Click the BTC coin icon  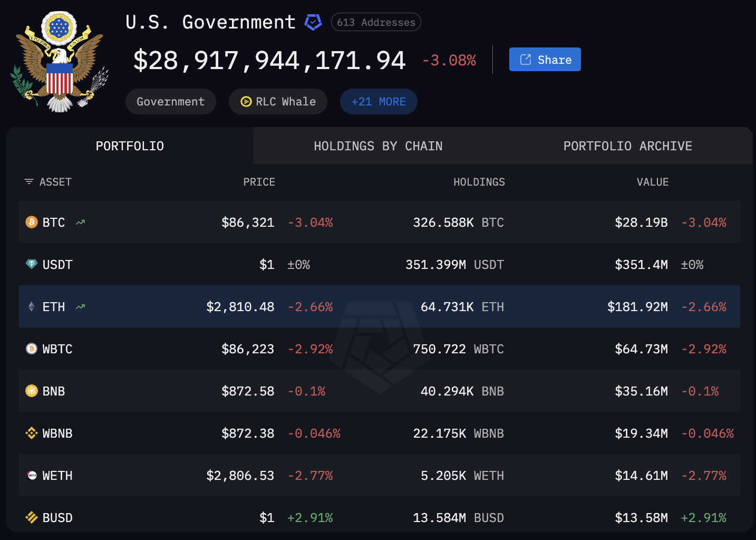(x=31, y=222)
